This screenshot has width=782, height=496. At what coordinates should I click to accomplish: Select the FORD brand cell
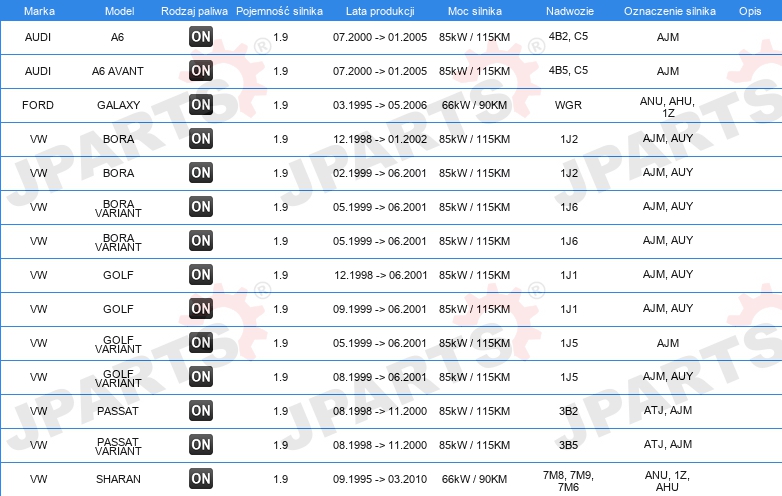tap(38, 105)
